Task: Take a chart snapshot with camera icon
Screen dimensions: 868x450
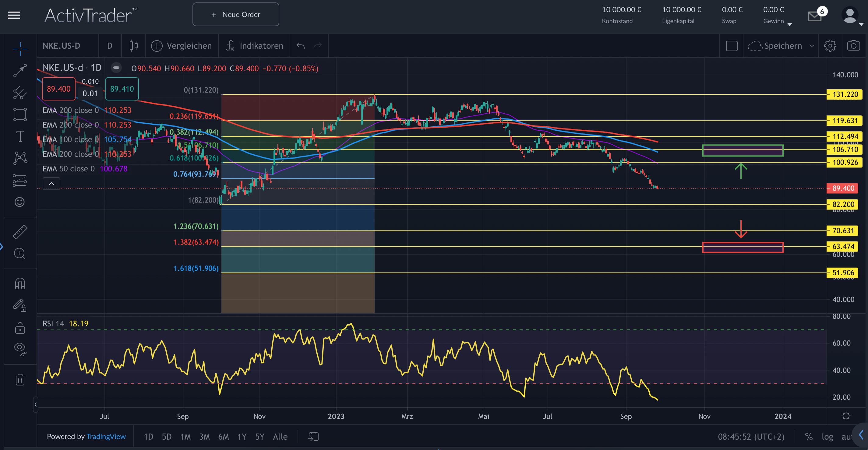Action: point(853,45)
